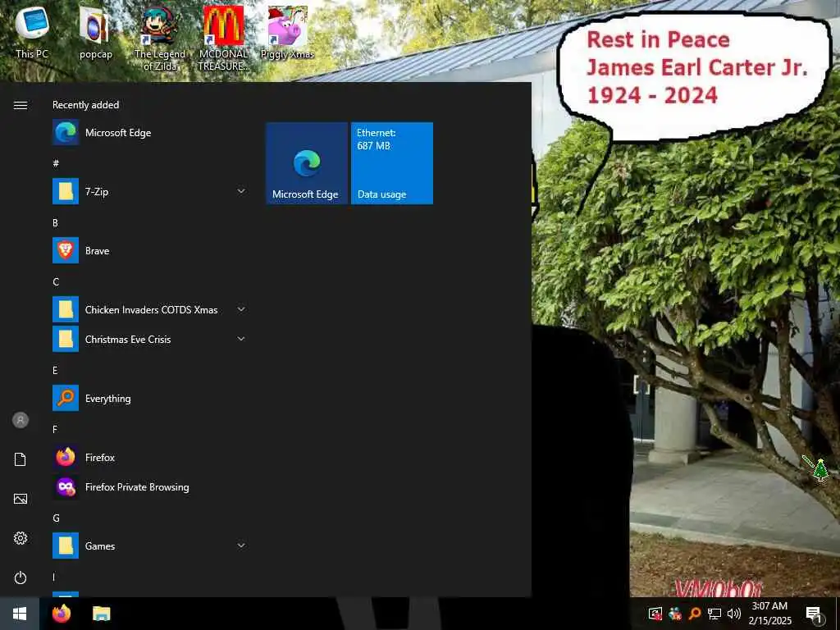Open the Games folder in app list

[x=150, y=546]
